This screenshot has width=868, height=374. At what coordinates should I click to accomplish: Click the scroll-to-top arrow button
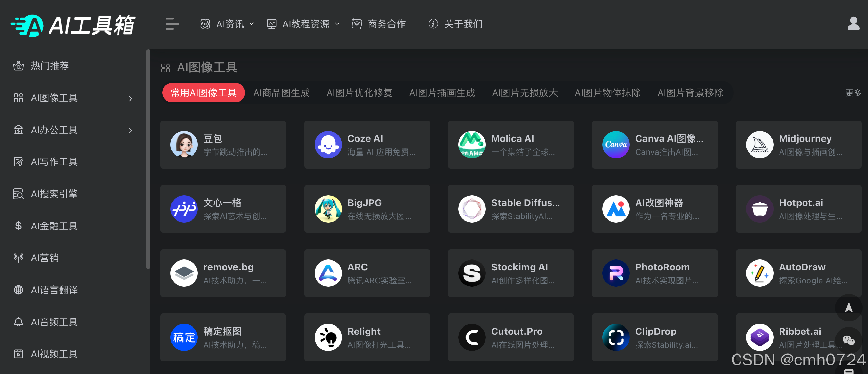[x=848, y=308]
